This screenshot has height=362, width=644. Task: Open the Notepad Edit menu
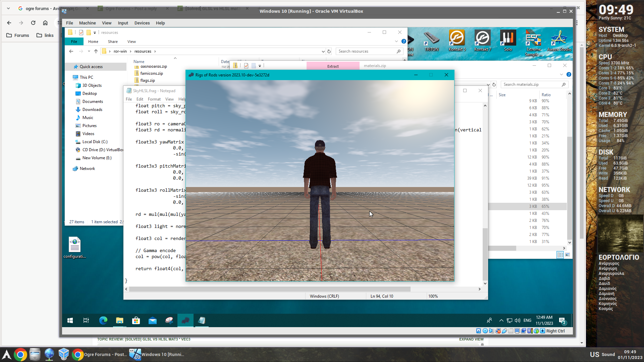140,99
